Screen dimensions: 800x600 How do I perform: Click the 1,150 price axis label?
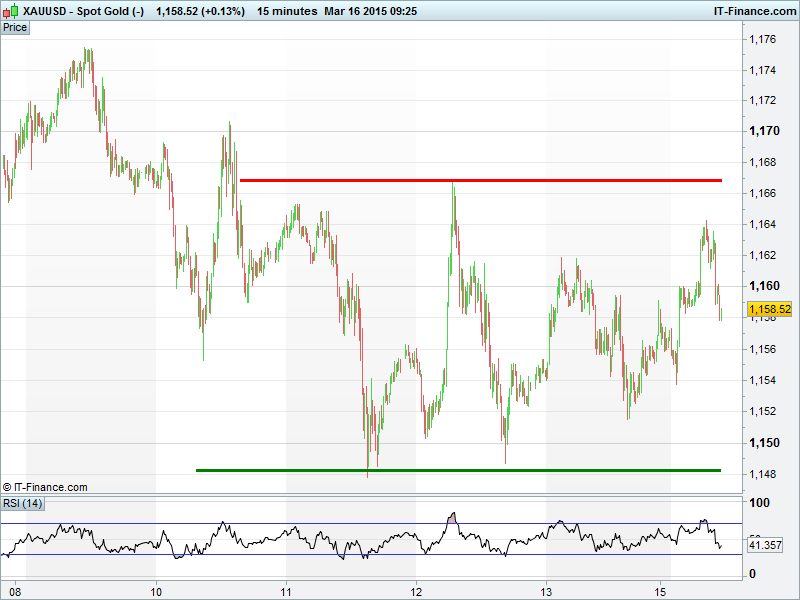pos(764,443)
